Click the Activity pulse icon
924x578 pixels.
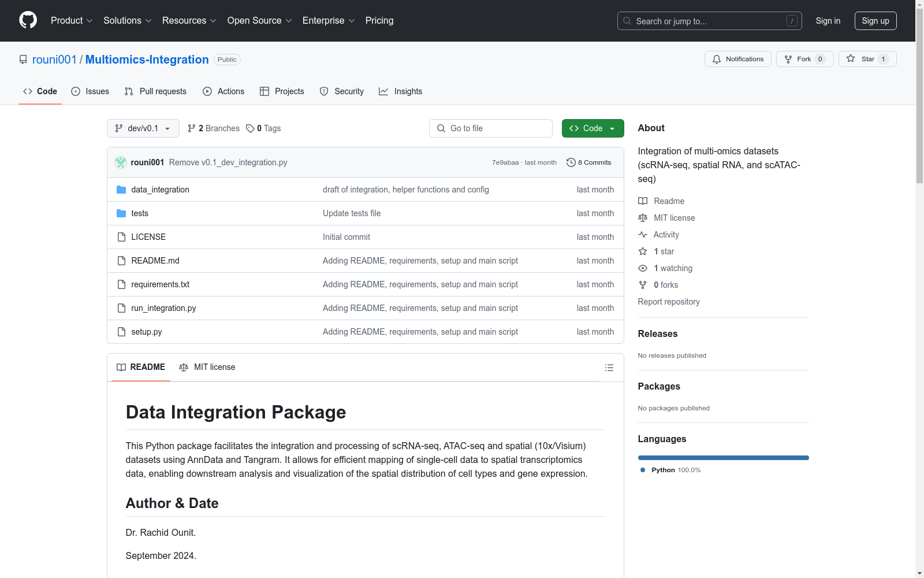coord(643,235)
